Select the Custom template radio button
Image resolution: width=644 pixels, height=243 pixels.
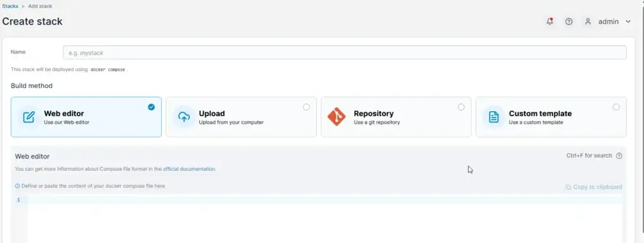[616, 107]
